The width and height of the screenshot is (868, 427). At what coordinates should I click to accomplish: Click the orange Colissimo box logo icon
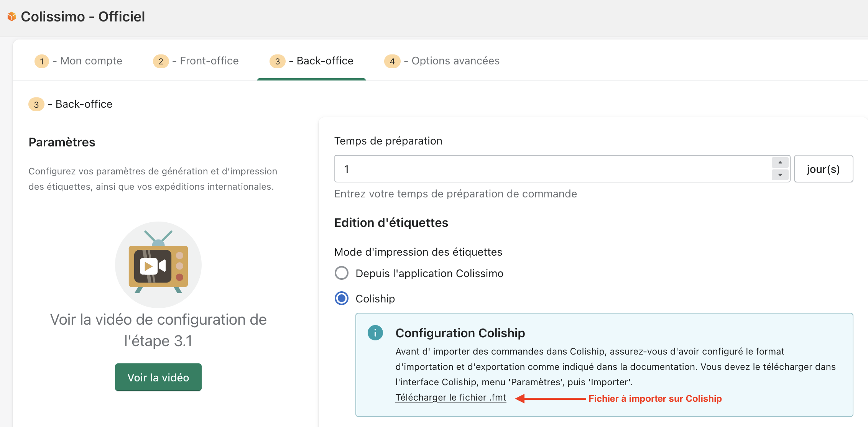12,16
